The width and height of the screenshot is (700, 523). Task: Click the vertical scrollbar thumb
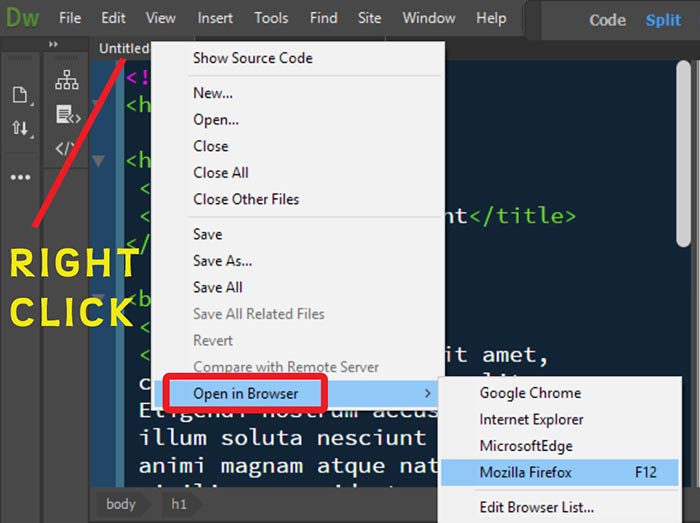tap(683, 154)
